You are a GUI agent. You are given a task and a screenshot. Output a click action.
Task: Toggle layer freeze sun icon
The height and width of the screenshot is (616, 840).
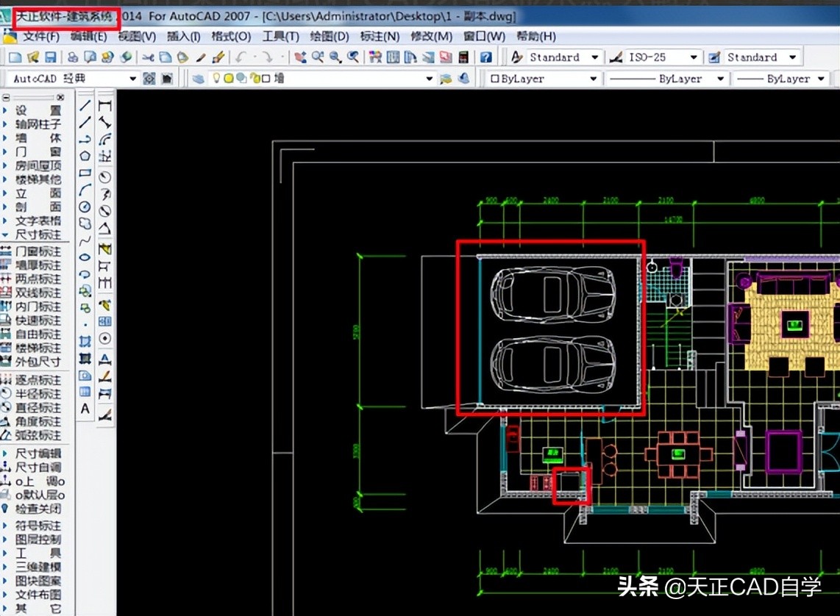pos(229,79)
